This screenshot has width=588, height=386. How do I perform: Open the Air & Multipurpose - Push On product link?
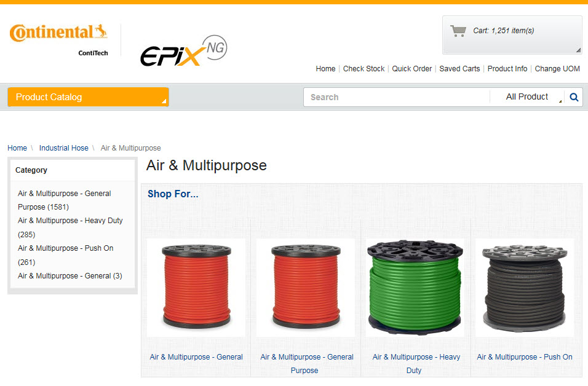524,356
